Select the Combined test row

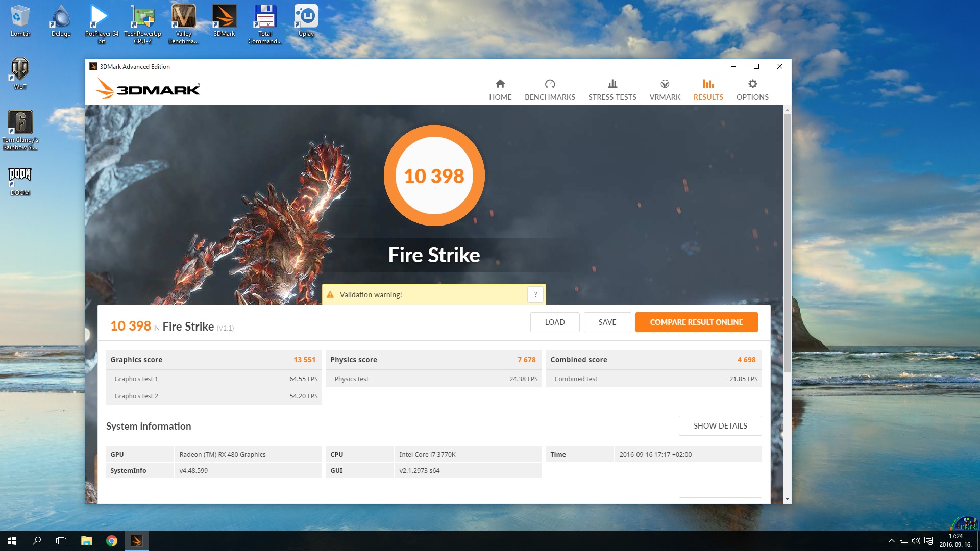[654, 379]
